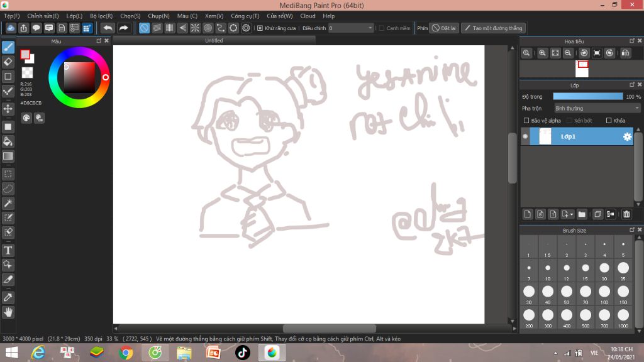Image resolution: width=644 pixels, height=362 pixels.
Task: Select the Text tool
Action: [8, 250]
